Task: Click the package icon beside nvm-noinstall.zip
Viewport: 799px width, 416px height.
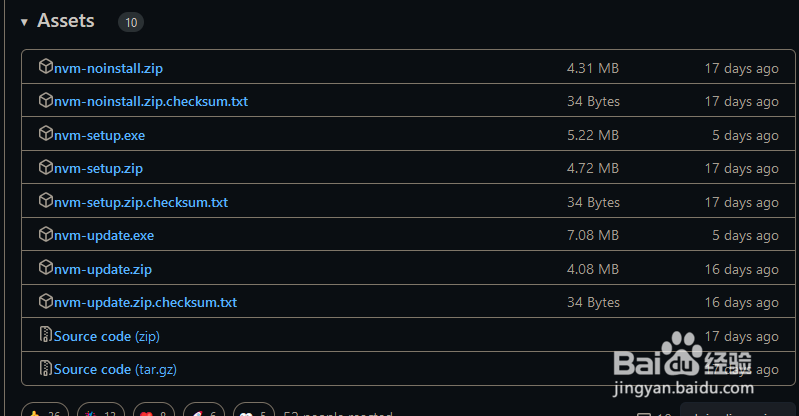Action: [46, 66]
